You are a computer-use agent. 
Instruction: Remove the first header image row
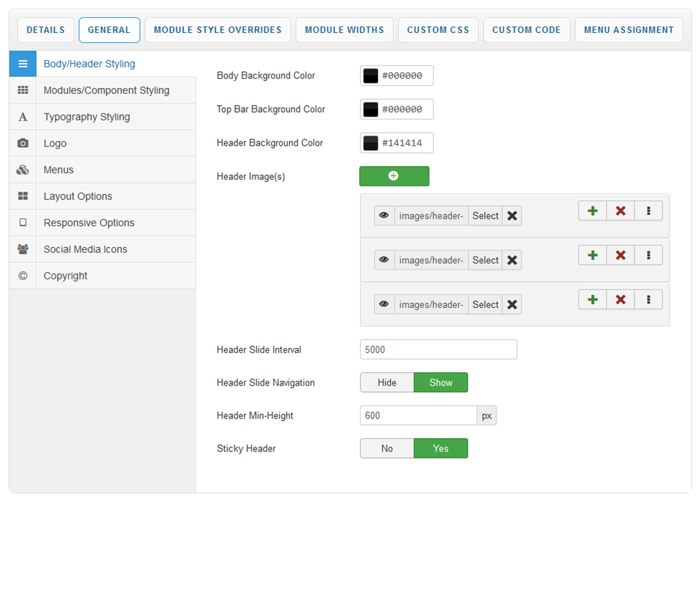[620, 211]
